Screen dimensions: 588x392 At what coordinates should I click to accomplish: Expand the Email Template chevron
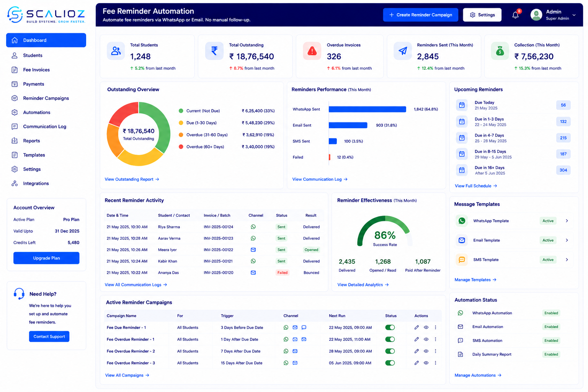(567, 240)
